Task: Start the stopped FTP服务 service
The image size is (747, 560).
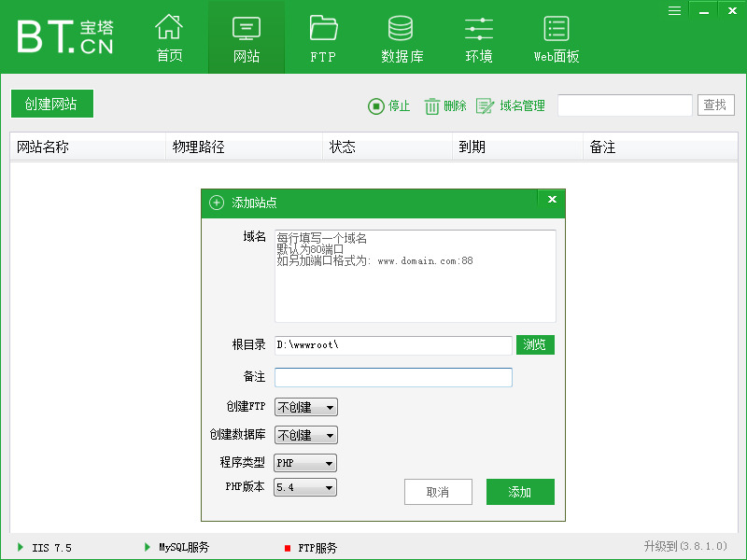Action: pyautogui.click(x=313, y=548)
